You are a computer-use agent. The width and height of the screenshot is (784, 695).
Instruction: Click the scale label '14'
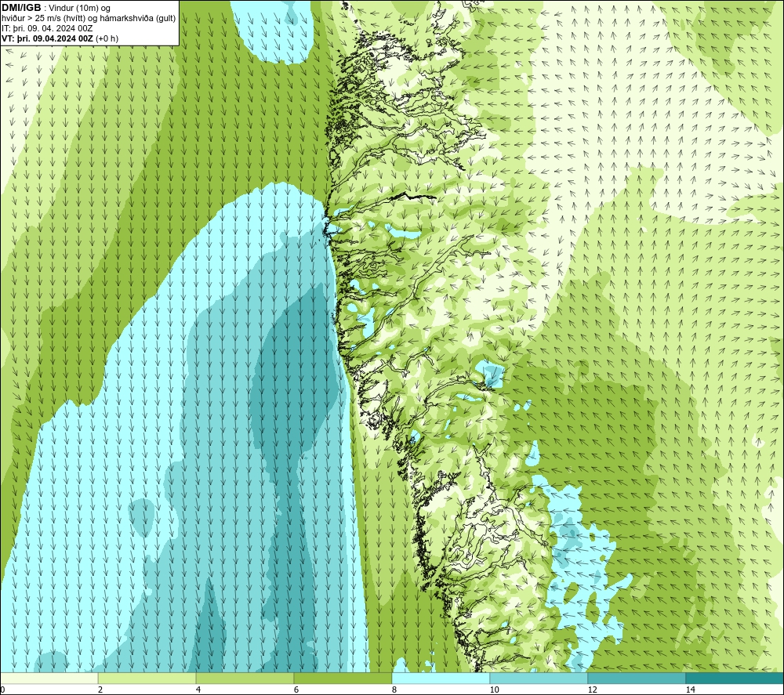[x=691, y=690]
